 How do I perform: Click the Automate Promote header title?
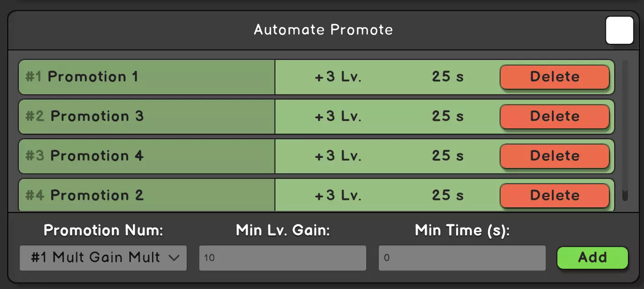pos(323,30)
